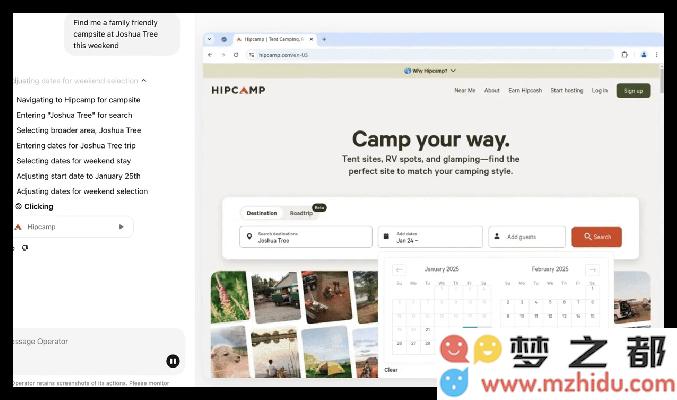Open the Chrome profile icon

[644, 55]
